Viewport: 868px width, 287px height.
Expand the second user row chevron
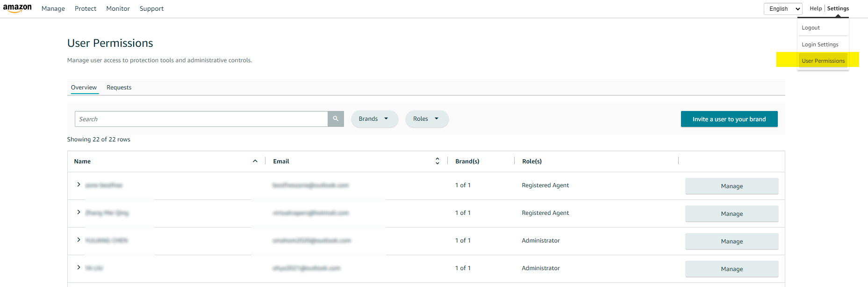click(x=79, y=213)
